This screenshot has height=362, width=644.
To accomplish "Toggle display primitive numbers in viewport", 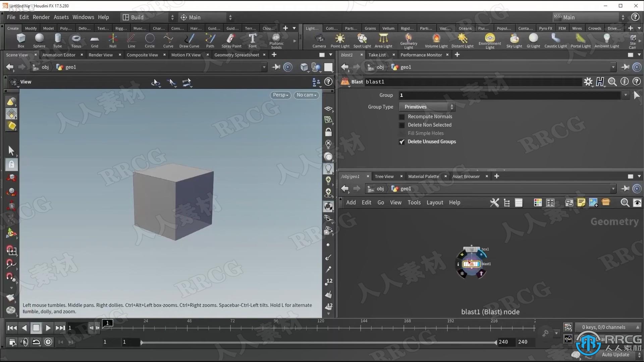I will (x=328, y=306).
